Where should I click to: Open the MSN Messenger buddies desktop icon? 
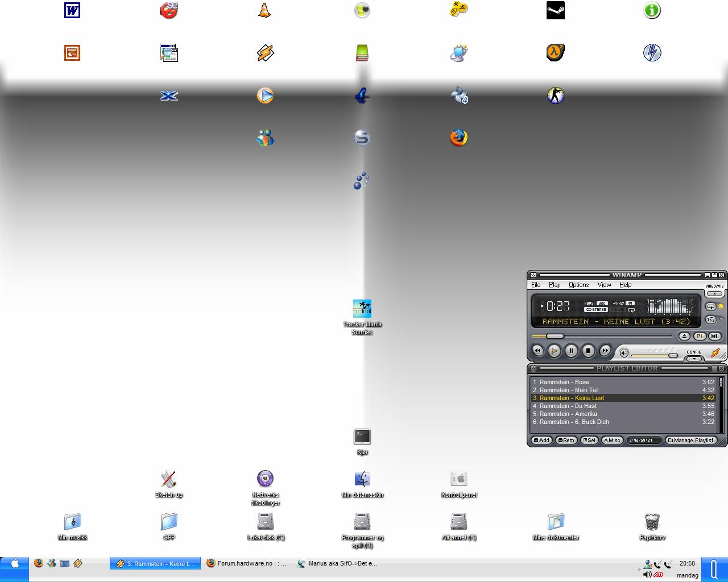coord(265,138)
